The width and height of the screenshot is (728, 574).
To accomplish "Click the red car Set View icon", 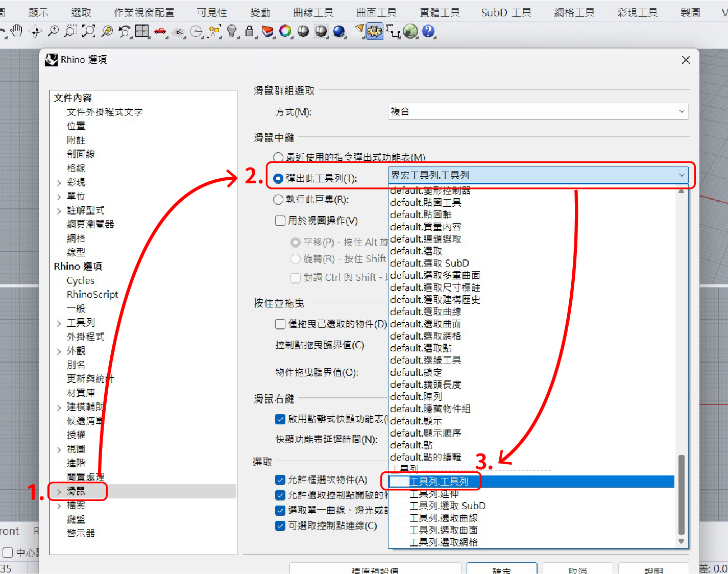I will point(160,32).
